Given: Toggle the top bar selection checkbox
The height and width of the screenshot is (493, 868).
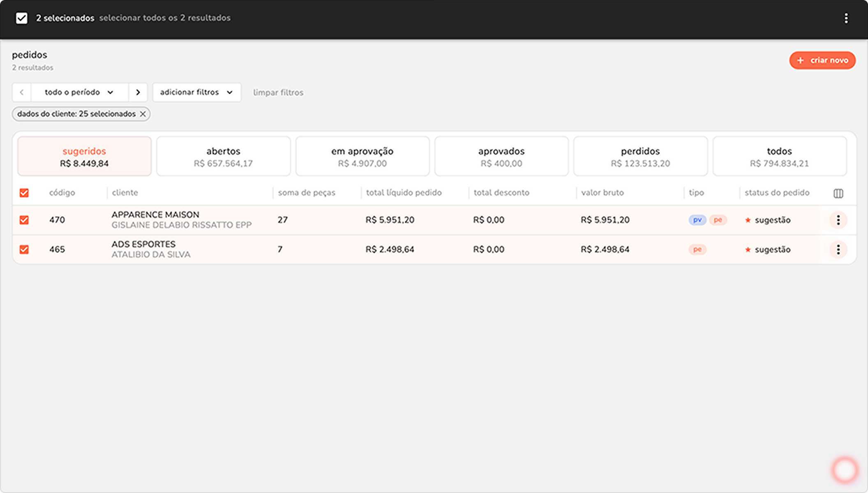Looking at the screenshot, I should [x=21, y=18].
